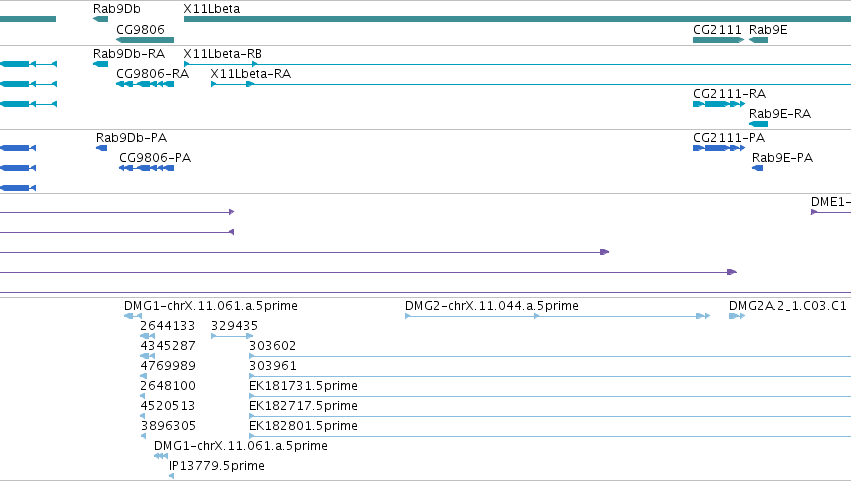Click the X11Lbeta gene label
The image size is (851, 481).
212,9
